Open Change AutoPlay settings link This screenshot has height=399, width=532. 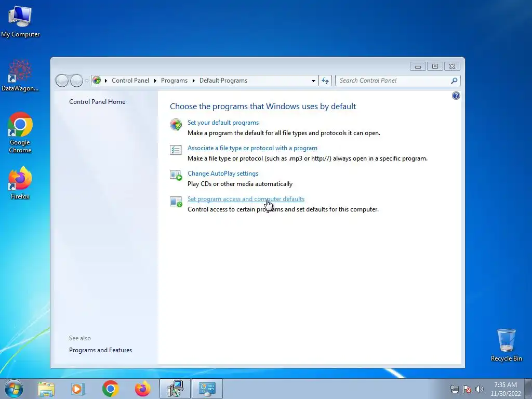[223, 174]
